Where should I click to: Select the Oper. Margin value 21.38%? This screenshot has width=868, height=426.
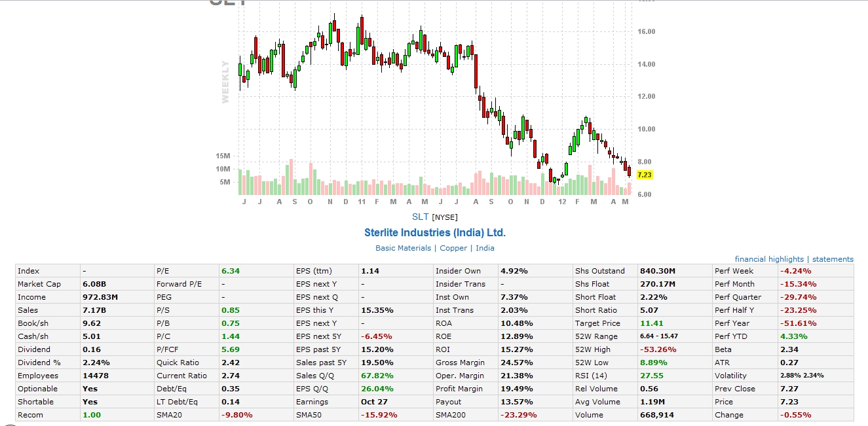pyautogui.click(x=516, y=376)
